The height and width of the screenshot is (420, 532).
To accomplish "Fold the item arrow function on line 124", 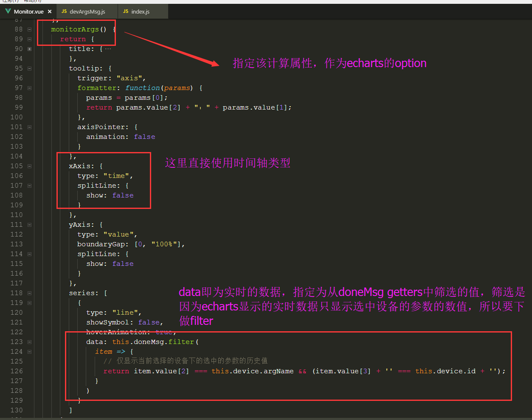I will click(29, 352).
